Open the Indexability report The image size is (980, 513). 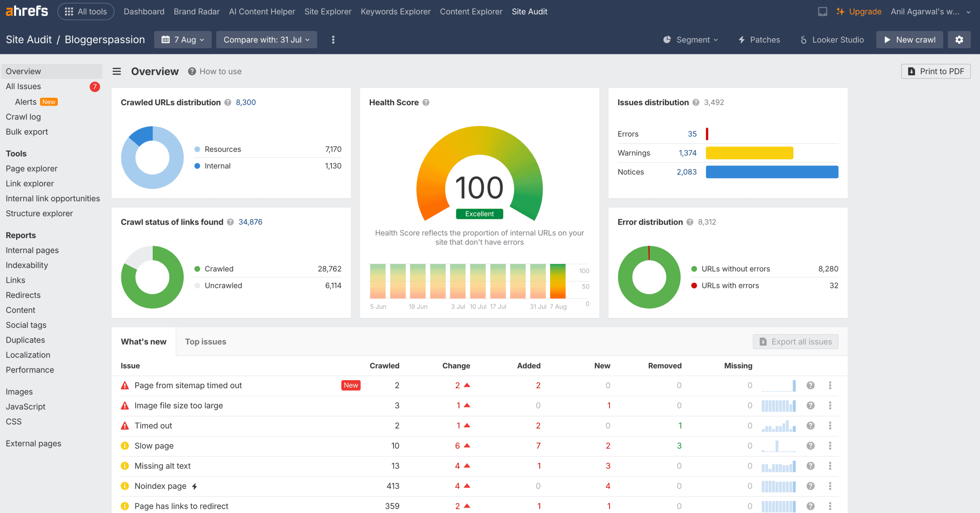27,265
